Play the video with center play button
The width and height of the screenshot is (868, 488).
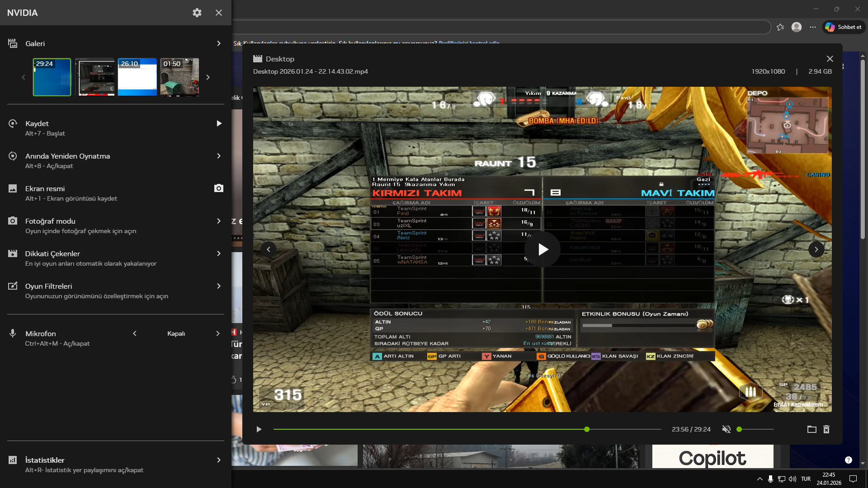coord(542,249)
